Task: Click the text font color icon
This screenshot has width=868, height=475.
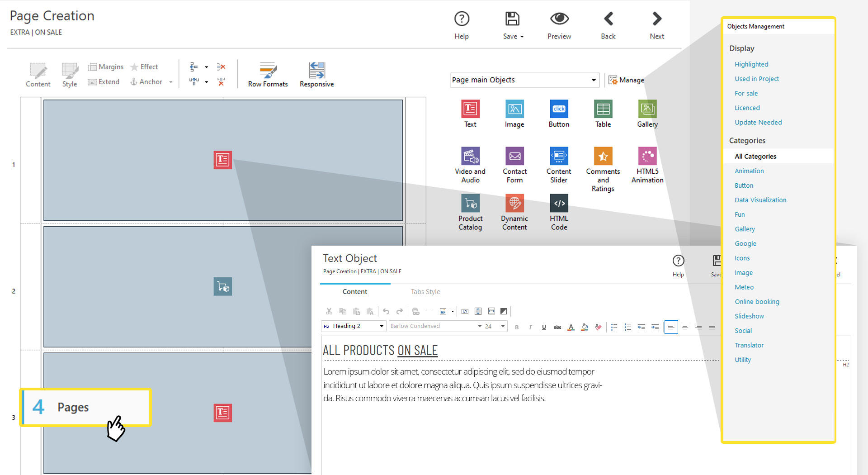Action: pos(571,327)
